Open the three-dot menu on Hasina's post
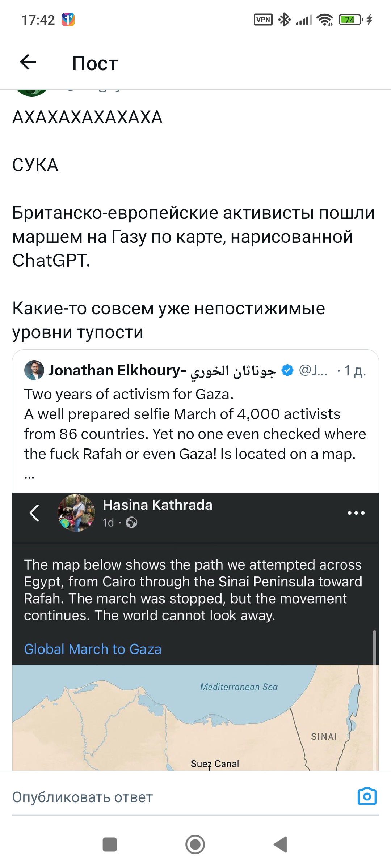 (x=356, y=513)
